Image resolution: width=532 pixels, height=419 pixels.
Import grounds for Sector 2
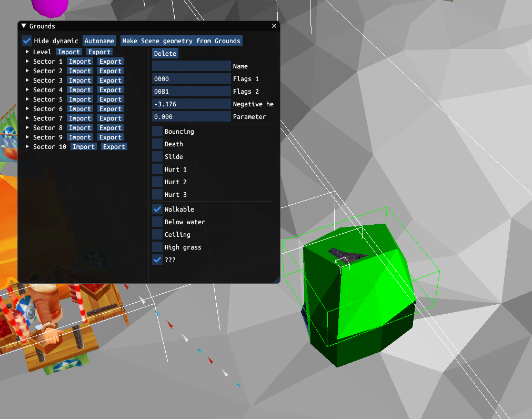(x=80, y=71)
